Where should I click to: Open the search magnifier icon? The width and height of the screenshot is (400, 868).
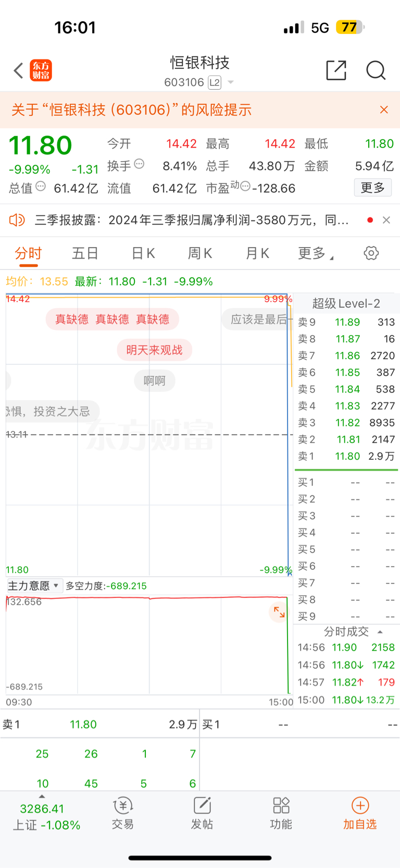(x=376, y=70)
